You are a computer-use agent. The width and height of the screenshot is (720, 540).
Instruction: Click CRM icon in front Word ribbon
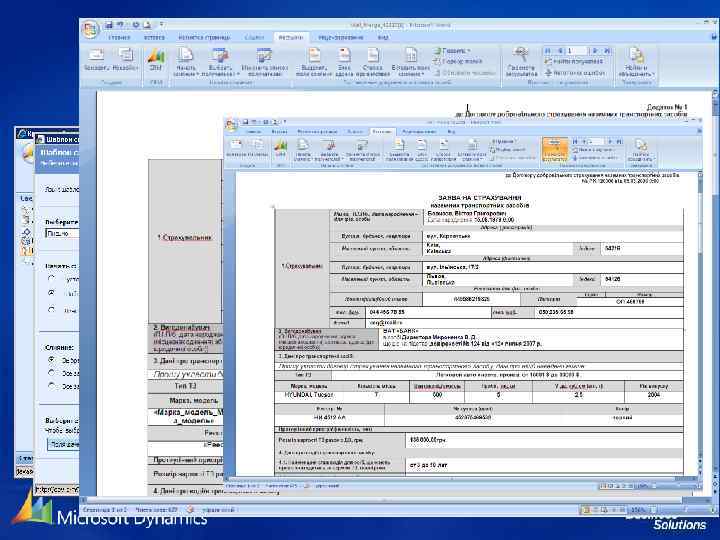(281, 149)
